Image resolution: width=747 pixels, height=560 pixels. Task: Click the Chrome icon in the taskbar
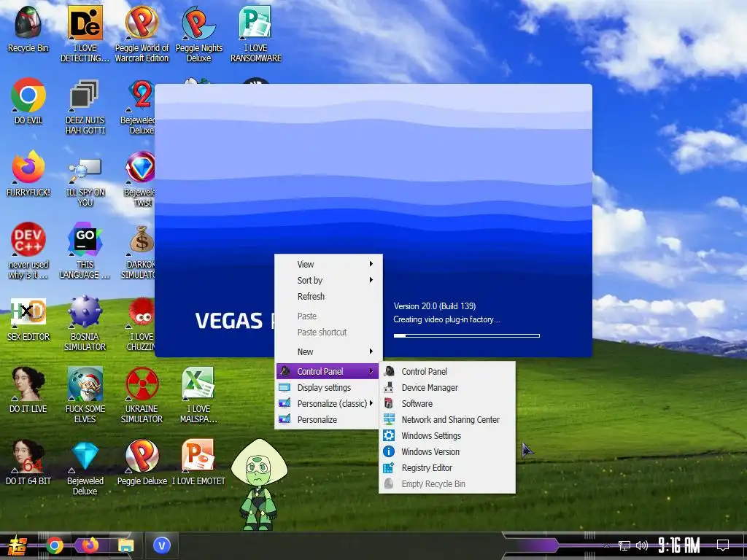[x=54, y=545]
